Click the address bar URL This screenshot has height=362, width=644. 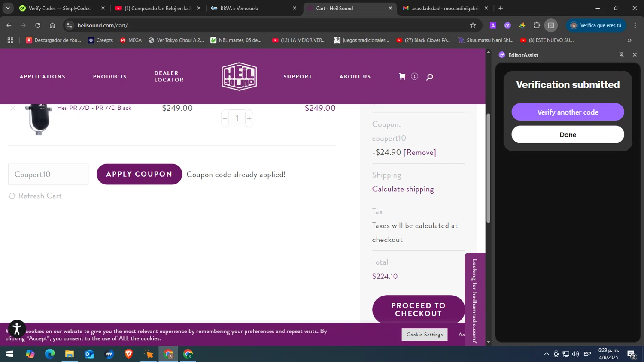click(103, 25)
